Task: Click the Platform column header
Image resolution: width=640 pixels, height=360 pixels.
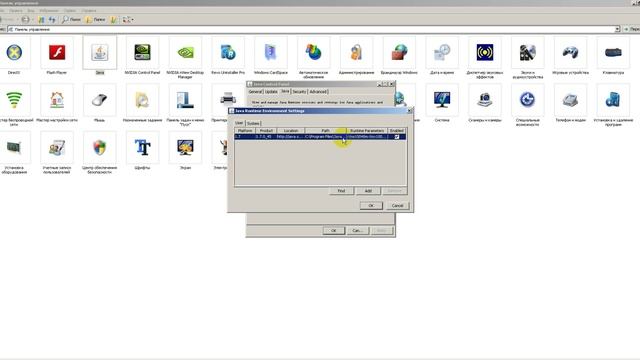Action: [245, 131]
